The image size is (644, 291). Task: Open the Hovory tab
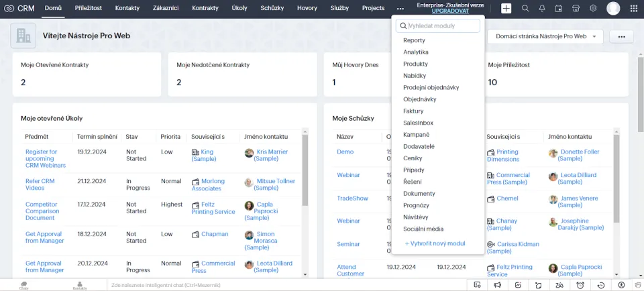pyautogui.click(x=307, y=8)
